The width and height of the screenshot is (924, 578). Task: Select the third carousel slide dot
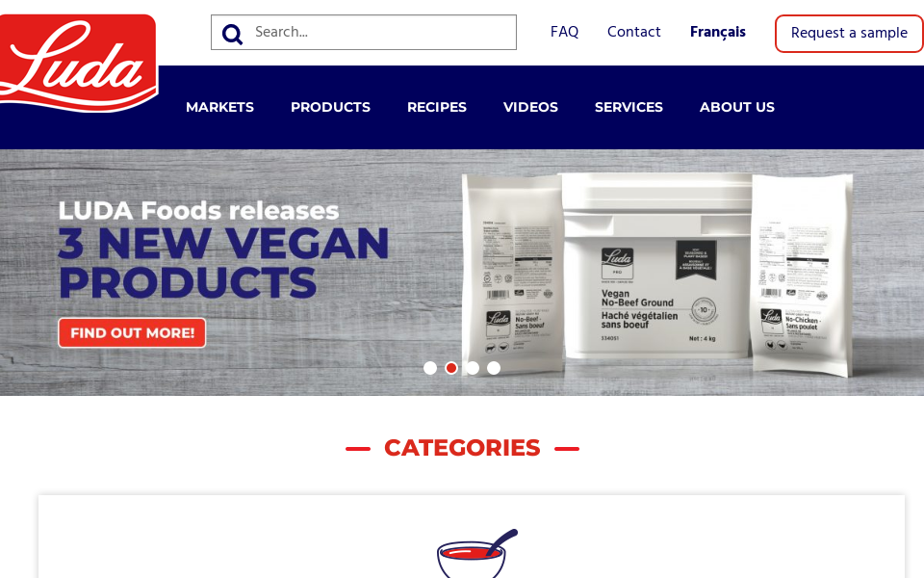tap(473, 368)
